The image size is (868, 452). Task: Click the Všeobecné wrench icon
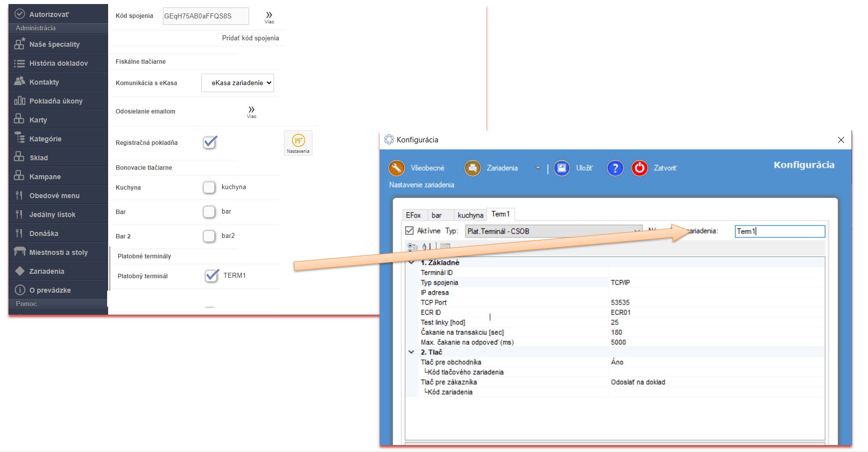(397, 168)
